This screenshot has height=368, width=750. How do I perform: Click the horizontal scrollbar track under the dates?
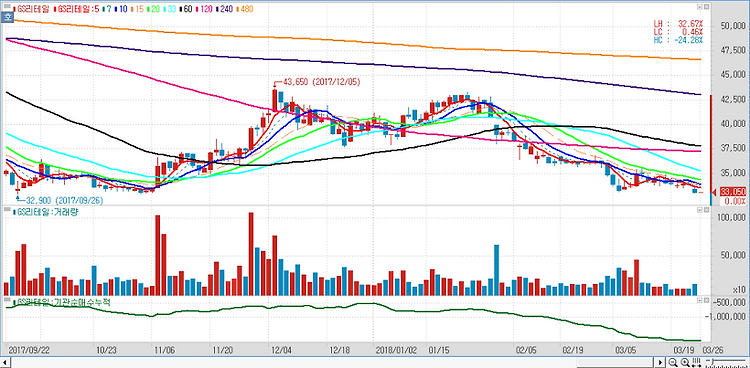(332, 362)
